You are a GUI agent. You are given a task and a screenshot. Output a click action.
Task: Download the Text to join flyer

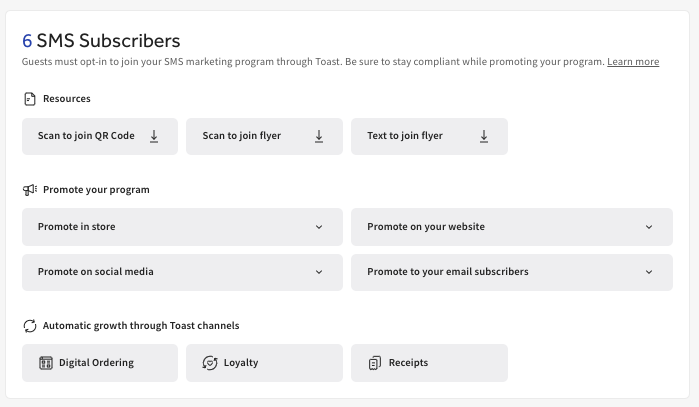405,136
